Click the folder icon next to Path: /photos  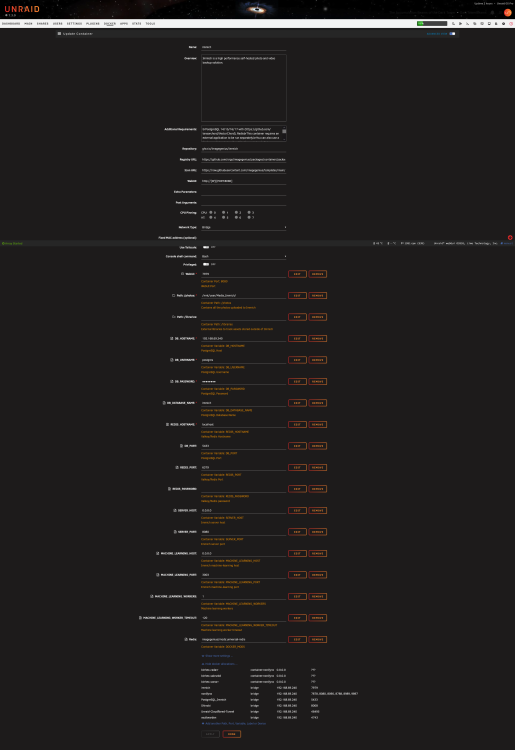174,296
